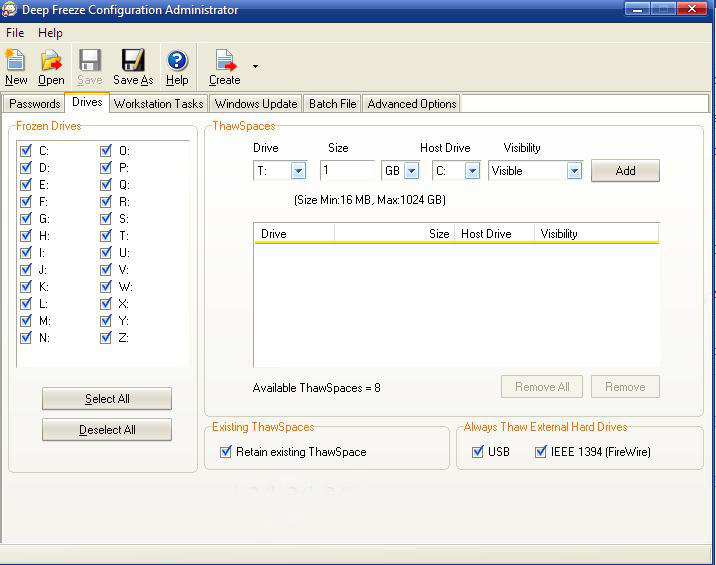The image size is (716, 565).
Task: Go to the Workstation Tasks tab
Action: (x=158, y=104)
